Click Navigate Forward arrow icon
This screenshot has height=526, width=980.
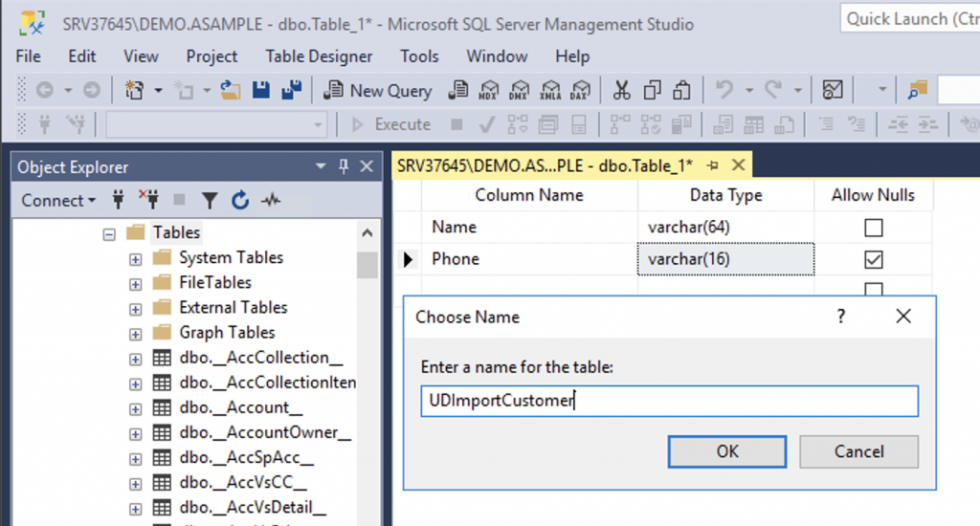[92, 91]
